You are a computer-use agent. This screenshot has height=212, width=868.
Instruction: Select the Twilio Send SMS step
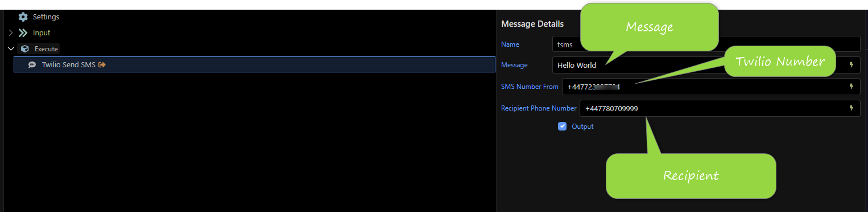254,65
